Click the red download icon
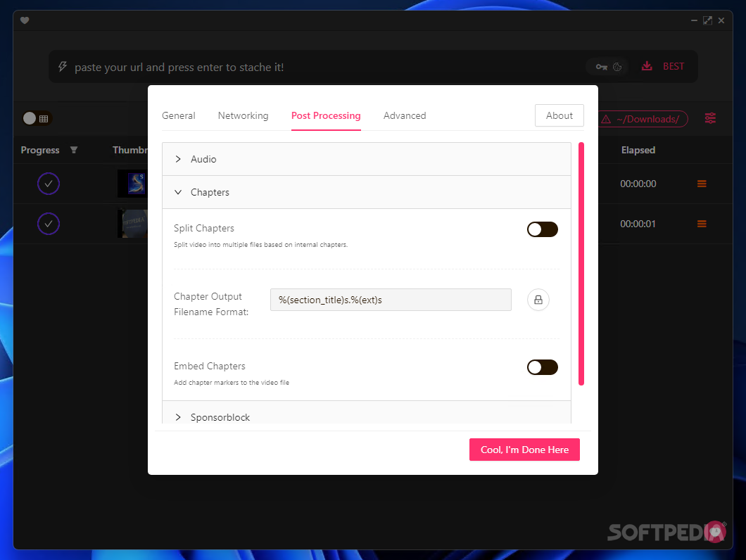Image resolution: width=746 pixels, height=560 pixels. point(647,66)
